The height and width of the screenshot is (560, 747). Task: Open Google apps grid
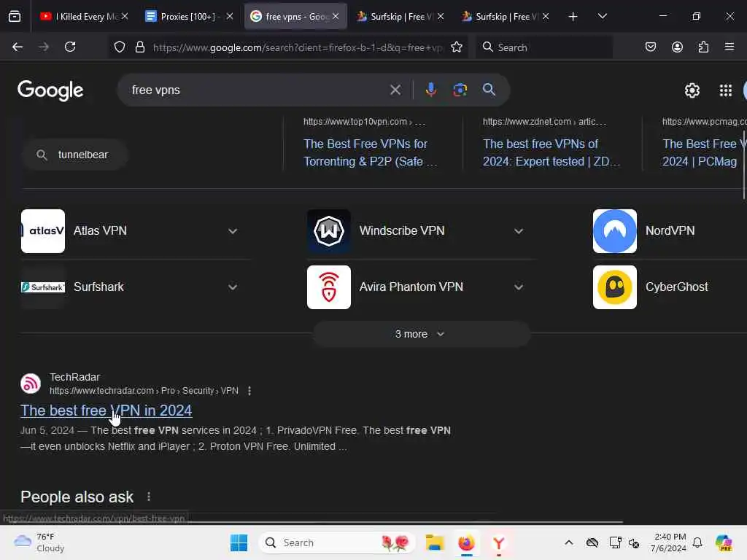click(726, 90)
